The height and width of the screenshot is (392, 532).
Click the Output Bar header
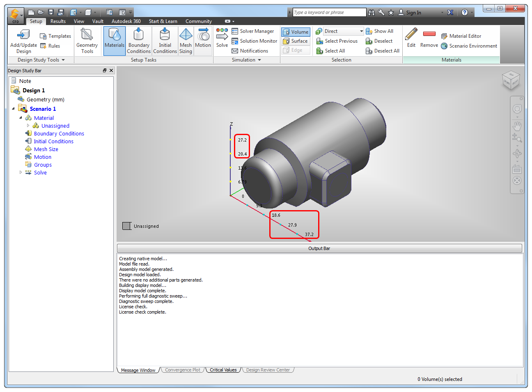point(319,248)
